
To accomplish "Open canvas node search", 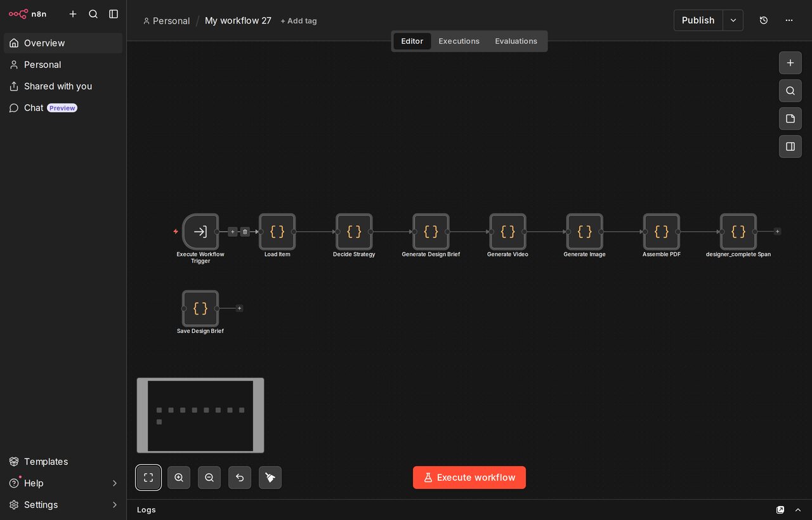I will 790,91.
